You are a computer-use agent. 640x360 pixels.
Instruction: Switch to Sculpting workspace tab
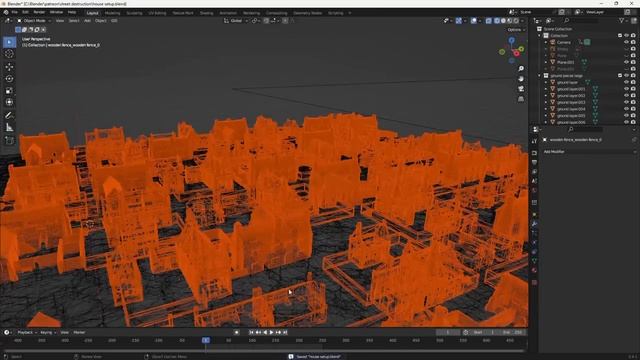click(x=134, y=13)
